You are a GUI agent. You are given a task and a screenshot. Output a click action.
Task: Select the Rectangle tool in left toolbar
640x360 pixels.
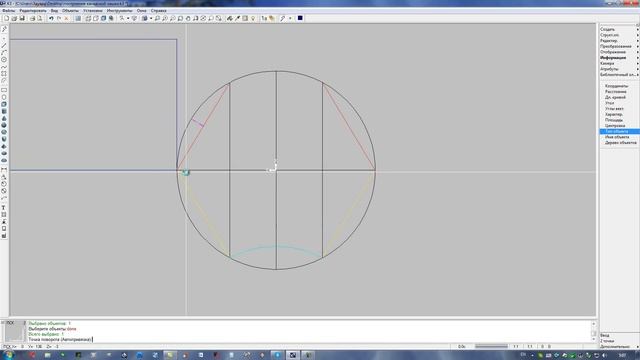[x=4, y=90]
